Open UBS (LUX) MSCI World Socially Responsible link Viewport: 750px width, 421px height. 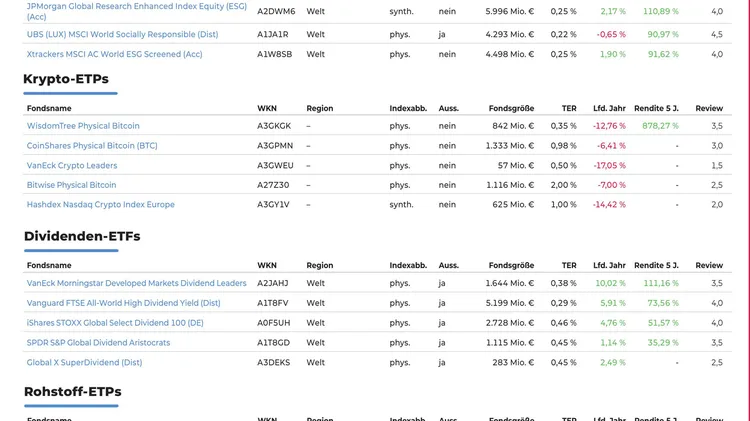pos(122,34)
